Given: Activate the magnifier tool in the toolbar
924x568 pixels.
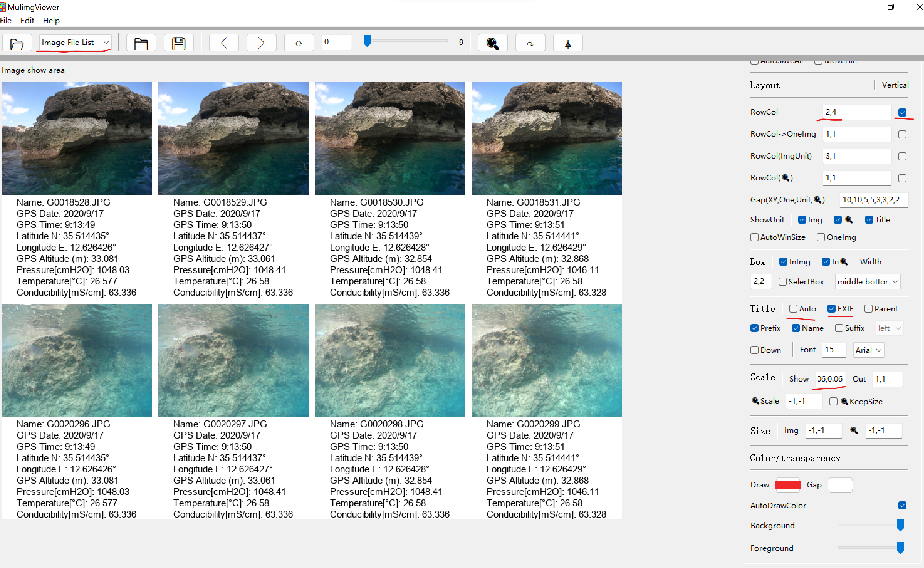Looking at the screenshot, I should (493, 42).
